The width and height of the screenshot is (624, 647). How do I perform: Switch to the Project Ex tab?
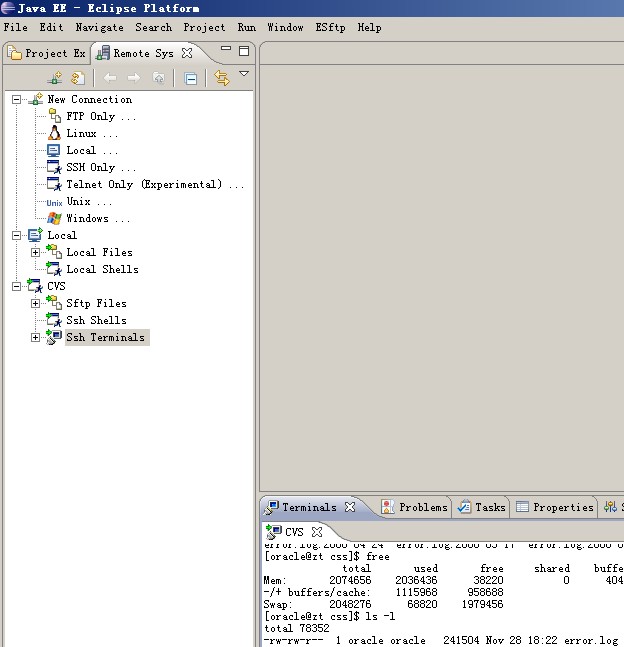pyautogui.click(x=46, y=53)
